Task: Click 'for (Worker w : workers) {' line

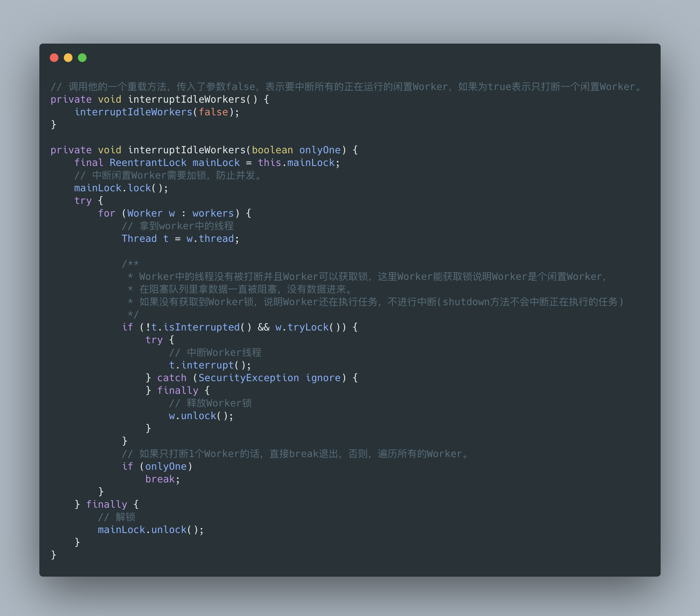Action: pyautogui.click(x=175, y=213)
